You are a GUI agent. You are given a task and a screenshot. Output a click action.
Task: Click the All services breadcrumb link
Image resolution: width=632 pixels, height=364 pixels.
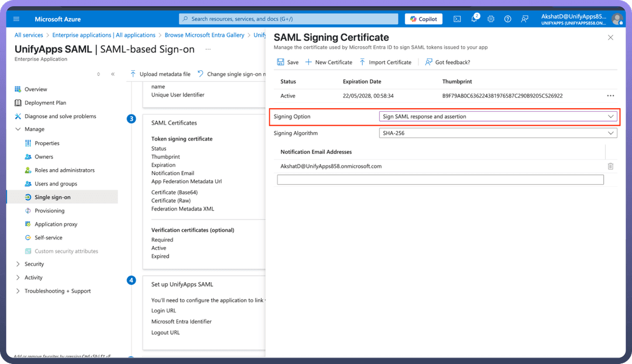point(29,35)
